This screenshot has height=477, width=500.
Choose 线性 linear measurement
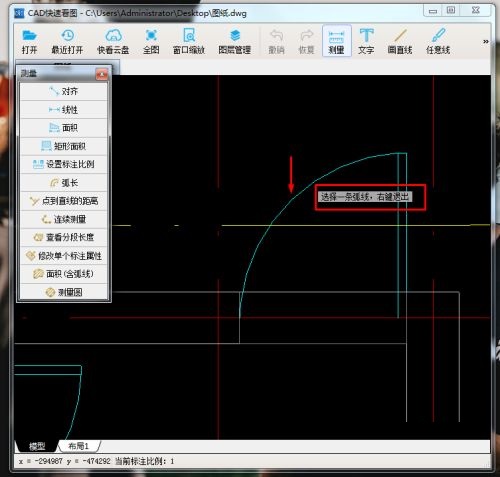[64, 110]
